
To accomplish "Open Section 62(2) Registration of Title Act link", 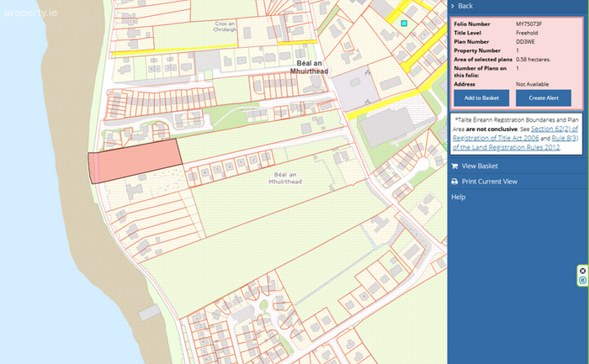I will [515, 133].
